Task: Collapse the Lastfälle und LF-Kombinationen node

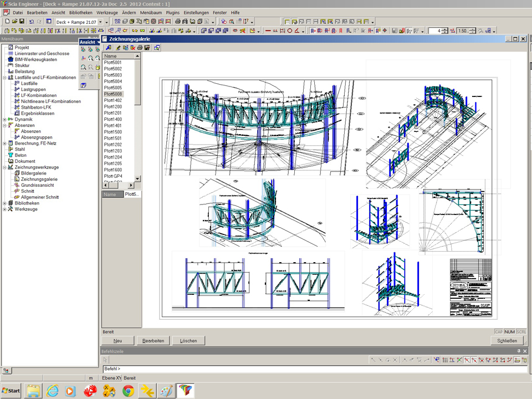Action: click(4, 78)
